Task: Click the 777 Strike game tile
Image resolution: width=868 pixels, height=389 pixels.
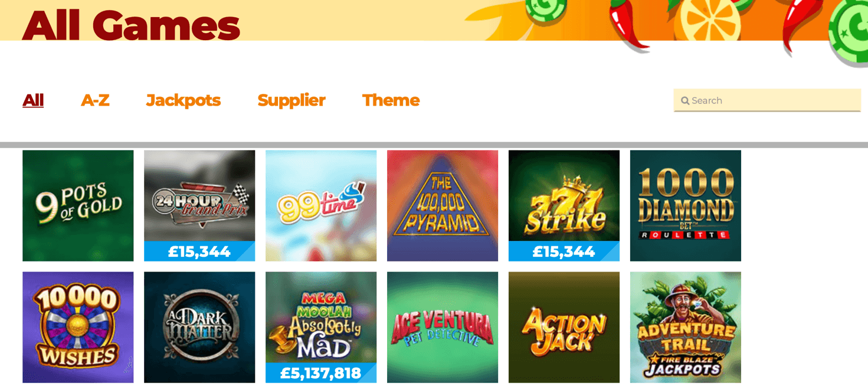Action: coord(564,205)
